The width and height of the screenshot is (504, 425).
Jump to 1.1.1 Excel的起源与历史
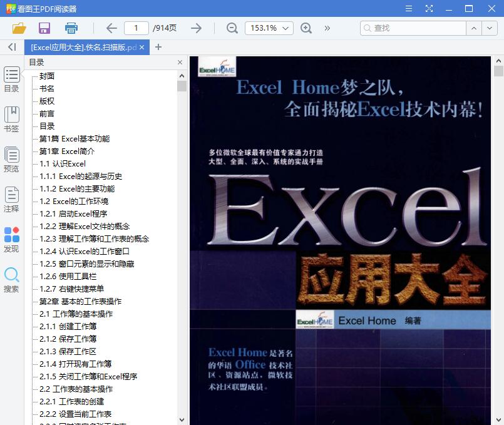tap(81, 177)
